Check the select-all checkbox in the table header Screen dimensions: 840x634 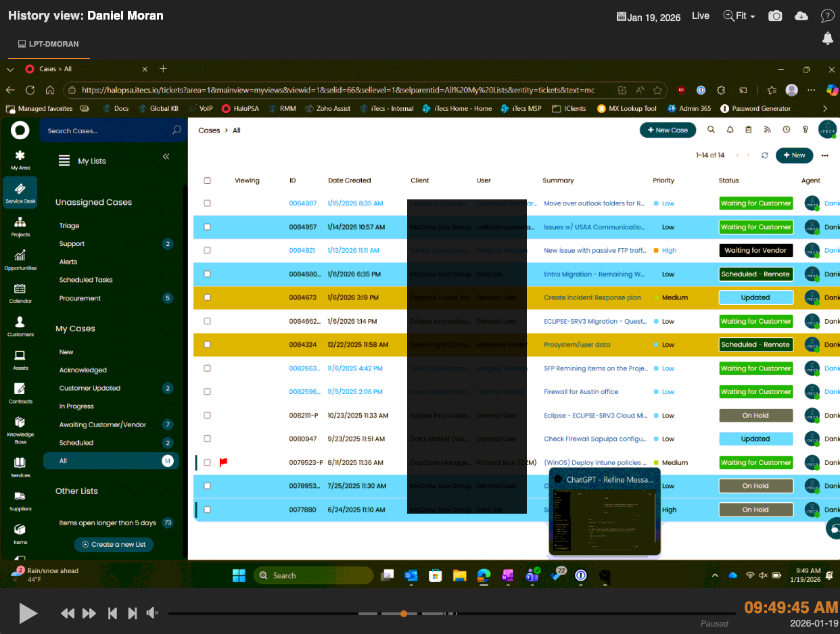pyautogui.click(x=207, y=180)
